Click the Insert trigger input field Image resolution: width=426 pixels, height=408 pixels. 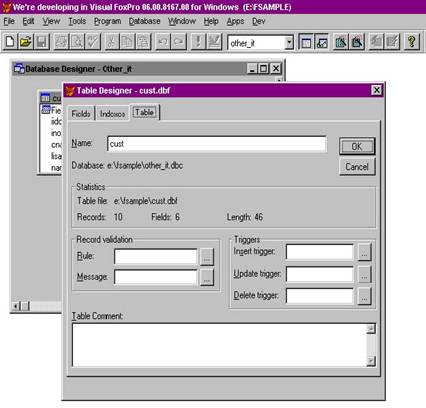319,252
